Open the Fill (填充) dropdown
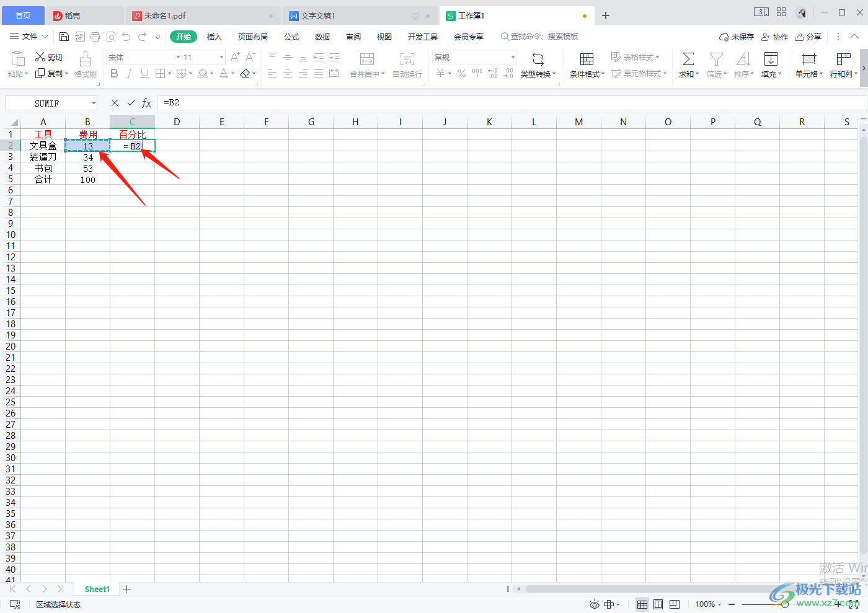The width and height of the screenshot is (868, 613). click(771, 74)
